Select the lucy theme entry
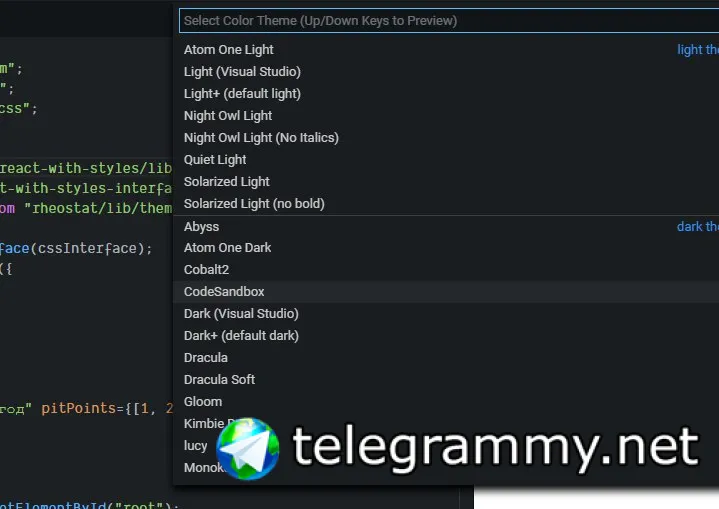 (x=446, y=446)
